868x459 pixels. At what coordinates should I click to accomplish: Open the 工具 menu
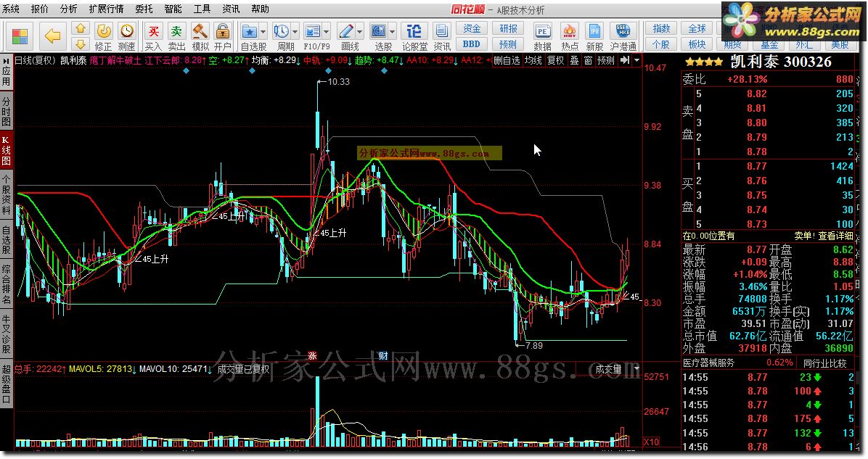pos(202,9)
